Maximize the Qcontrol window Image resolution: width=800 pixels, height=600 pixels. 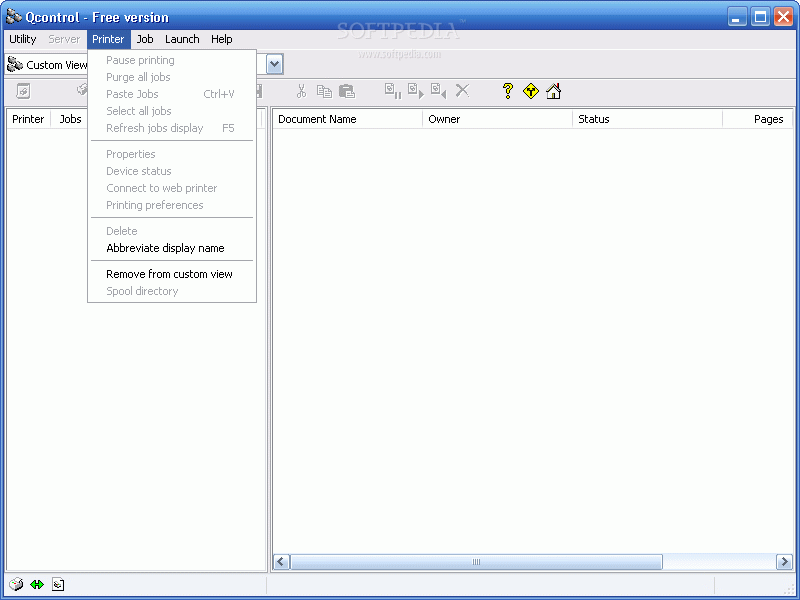point(760,17)
